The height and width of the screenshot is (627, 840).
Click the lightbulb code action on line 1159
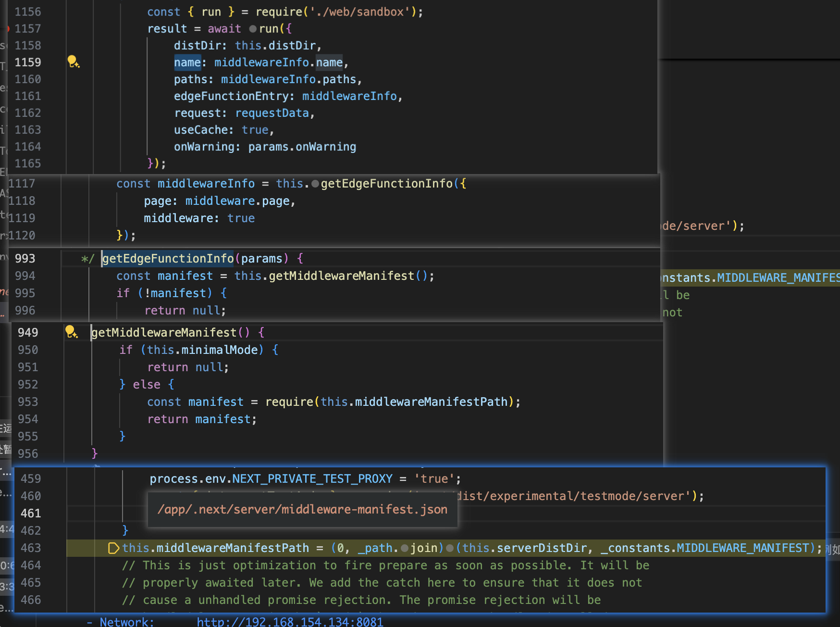tap(73, 62)
